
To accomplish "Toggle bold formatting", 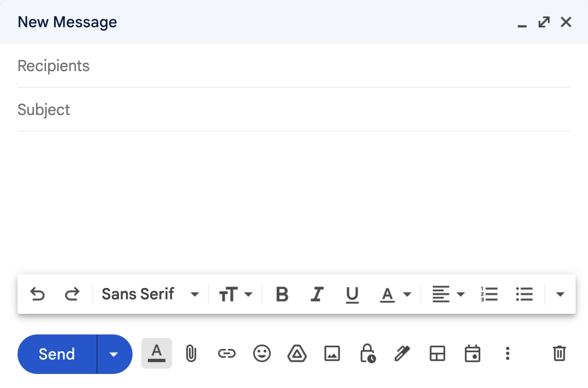I will [282, 294].
